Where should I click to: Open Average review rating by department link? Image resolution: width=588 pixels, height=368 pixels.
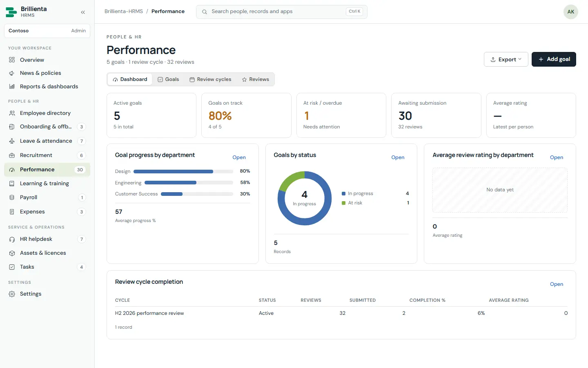click(557, 157)
